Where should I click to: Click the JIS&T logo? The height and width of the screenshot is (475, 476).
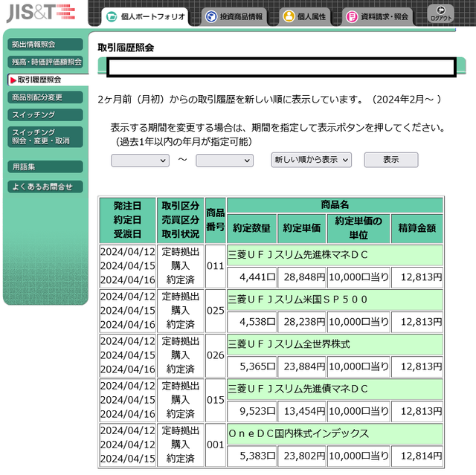point(41,13)
